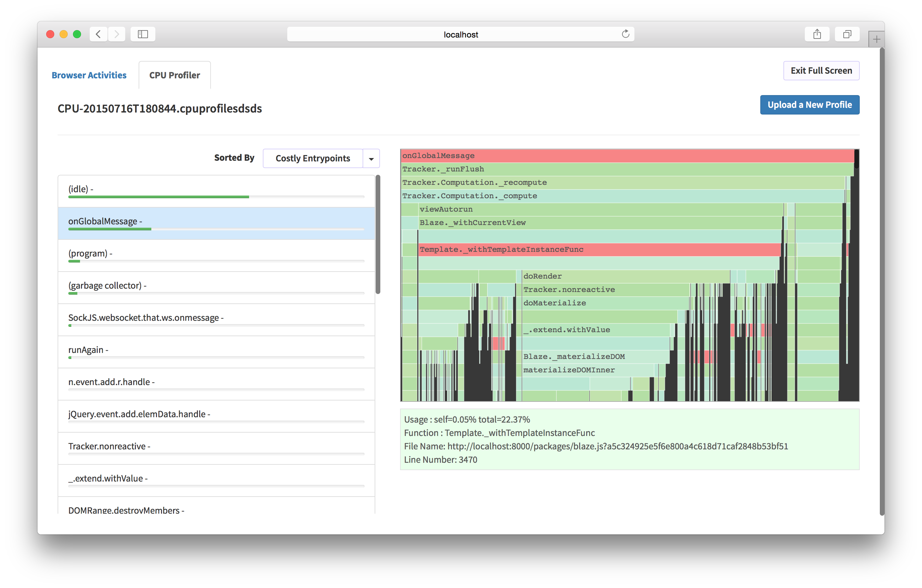Select DOMRange.destroyMembers list entry
Screen dimensions: 922x588
click(x=216, y=506)
